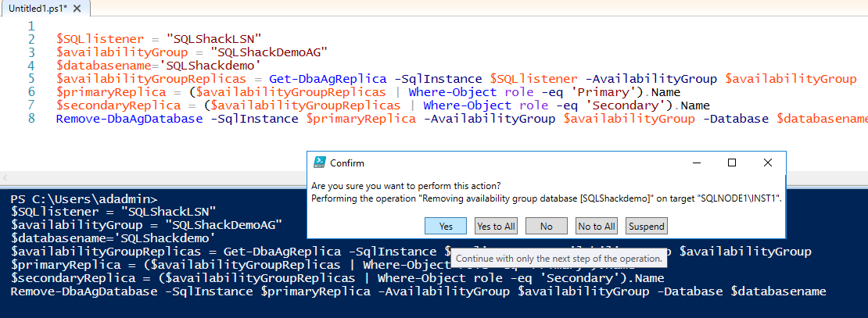Screen dimensions: 868x318
Task: Select No to All option
Action: coord(596,226)
